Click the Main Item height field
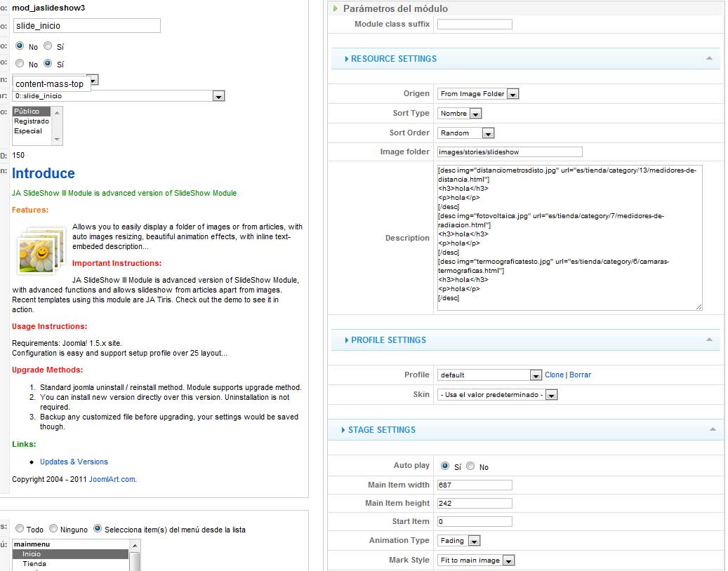Image resolution: width=728 pixels, height=571 pixels. click(475, 503)
